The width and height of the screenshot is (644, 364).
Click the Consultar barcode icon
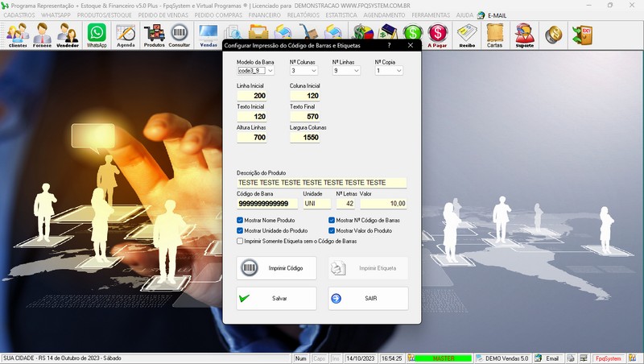click(x=180, y=35)
